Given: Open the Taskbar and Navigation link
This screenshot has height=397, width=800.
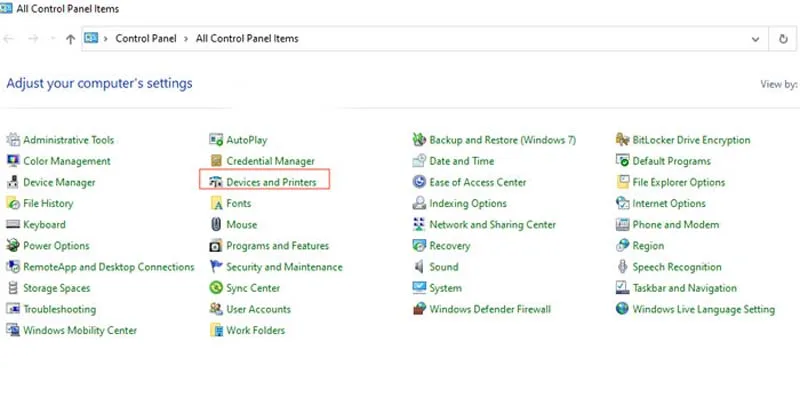Looking at the screenshot, I should click(x=685, y=288).
